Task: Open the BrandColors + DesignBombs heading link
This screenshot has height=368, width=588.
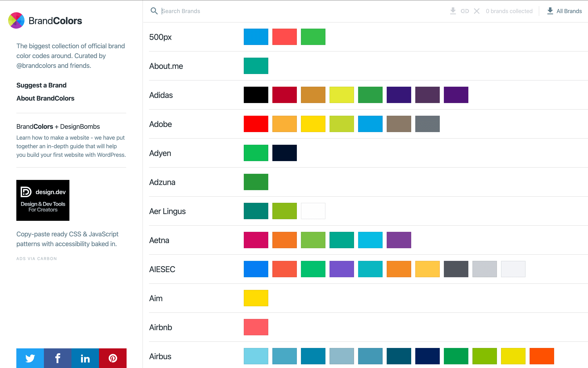Action: coord(58,127)
